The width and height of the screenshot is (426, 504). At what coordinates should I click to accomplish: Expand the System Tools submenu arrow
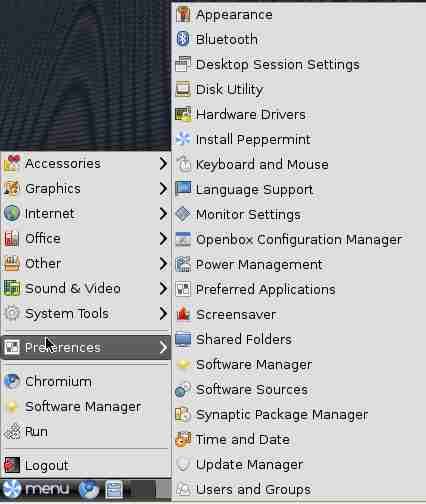coord(163,313)
